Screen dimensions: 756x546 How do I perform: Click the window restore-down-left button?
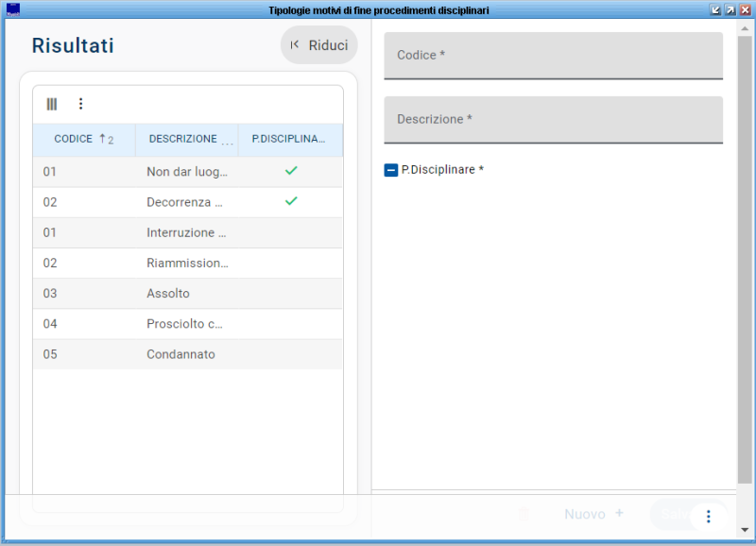pyautogui.click(x=715, y=10)
